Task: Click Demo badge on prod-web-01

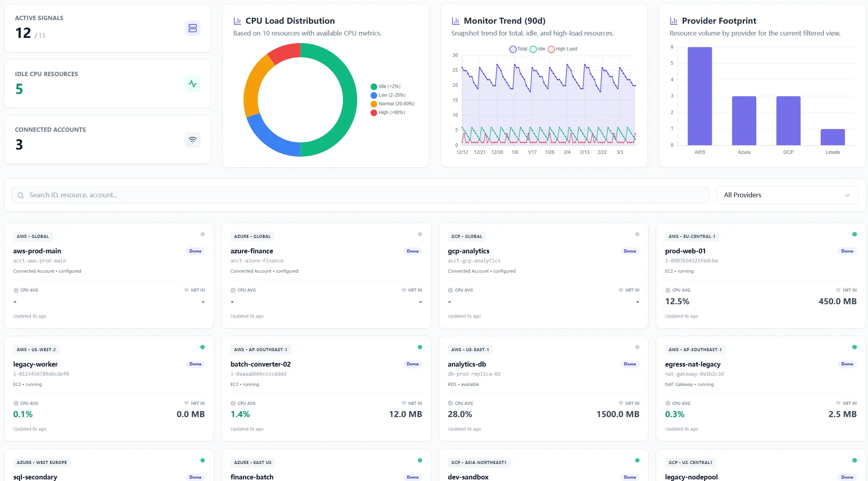Action: (x=847, y=251)
